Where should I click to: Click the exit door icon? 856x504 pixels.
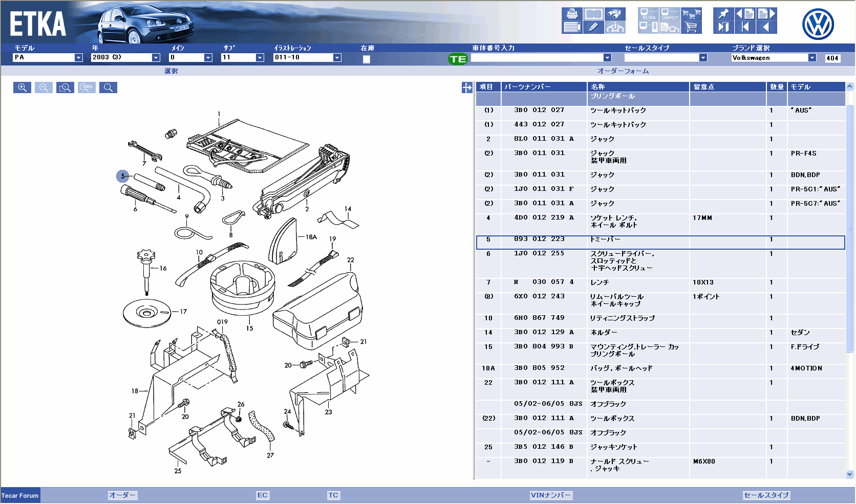723,27
